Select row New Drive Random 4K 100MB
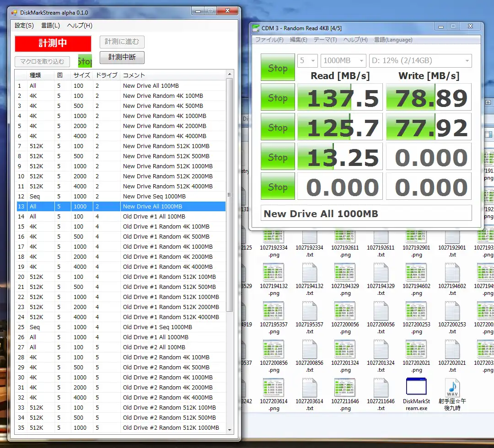The width and height of the screenshot is (494, 448). [121, 96]
